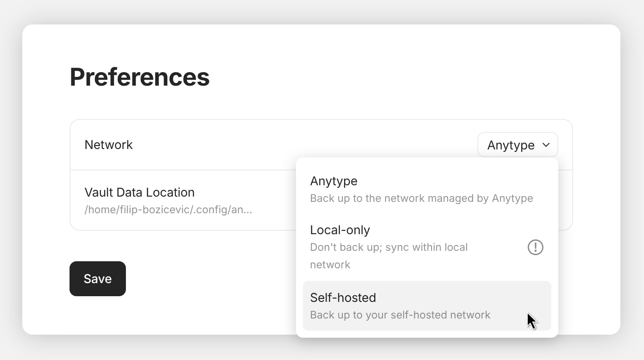Click "Back up to your self-hosted network" description

tap(400, 315)
